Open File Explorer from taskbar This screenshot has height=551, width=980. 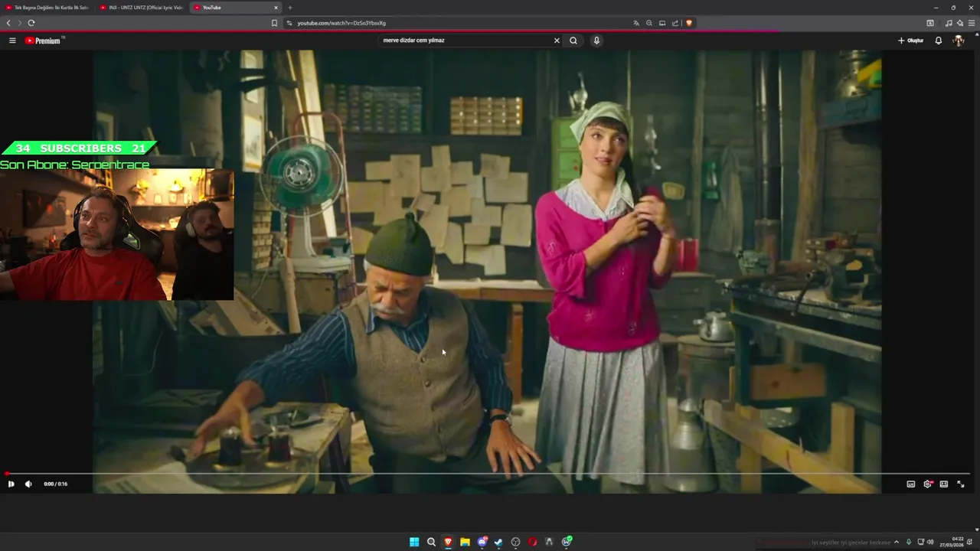[465, 542]
